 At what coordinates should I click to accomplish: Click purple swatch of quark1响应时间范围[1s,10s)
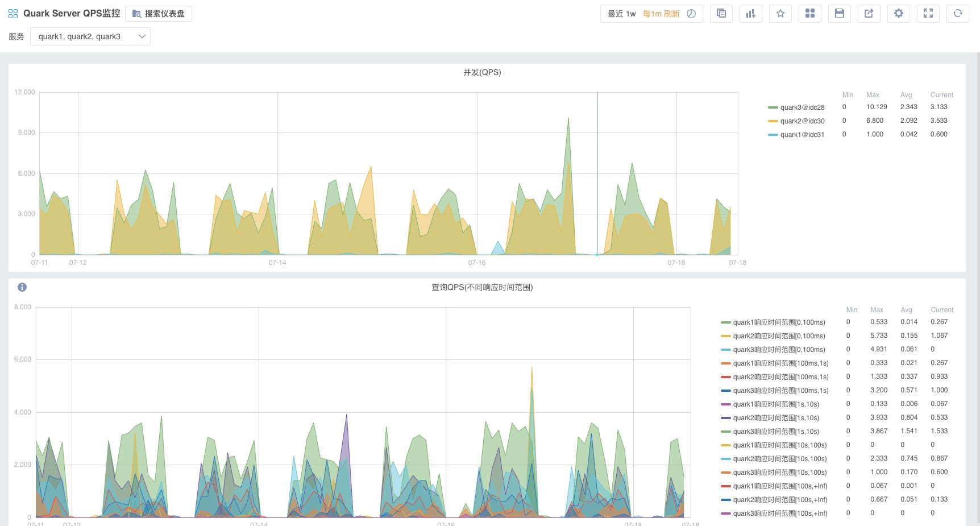[725, 404]
